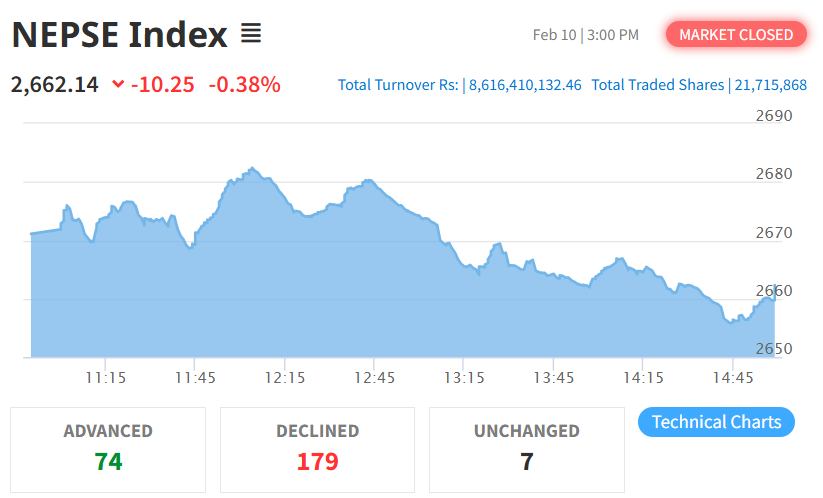Click the index value 2,662.14
823x498 pixels.
(55, 85)
